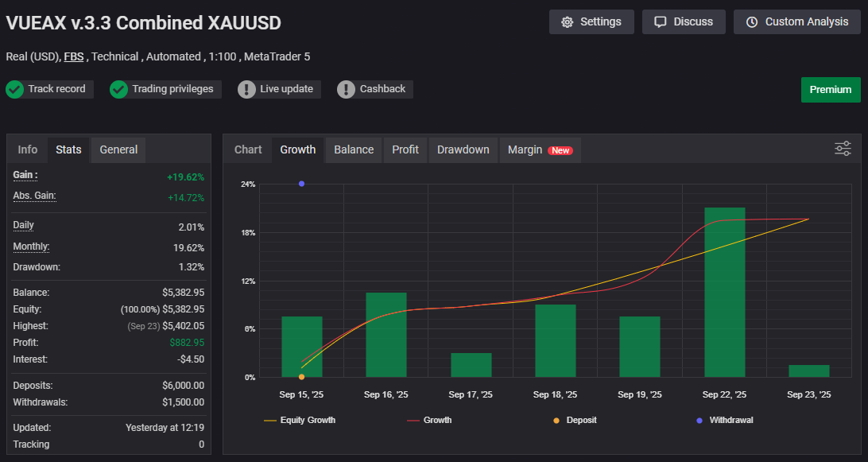Open the chart settings sliders icon
This screenshot has width=868, height=462.
pyautogui.click(x=841, y=149)
